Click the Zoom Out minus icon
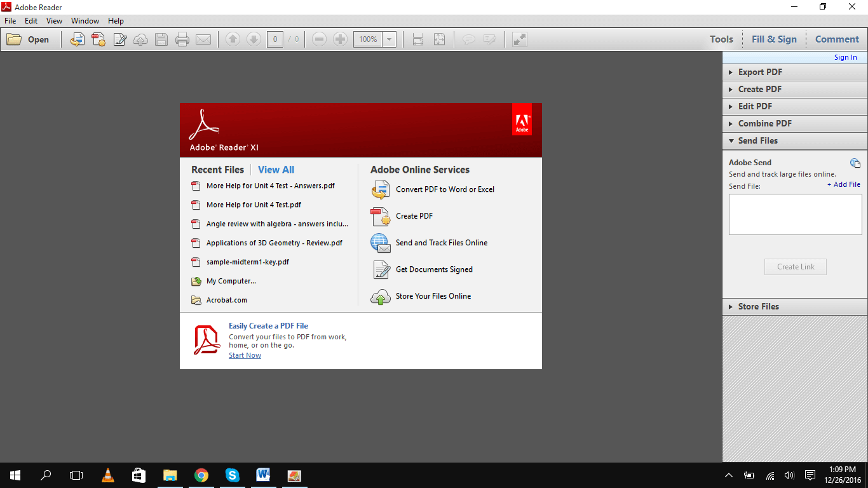The width and height of the screenshot is (868, 488). coord(319,39)
